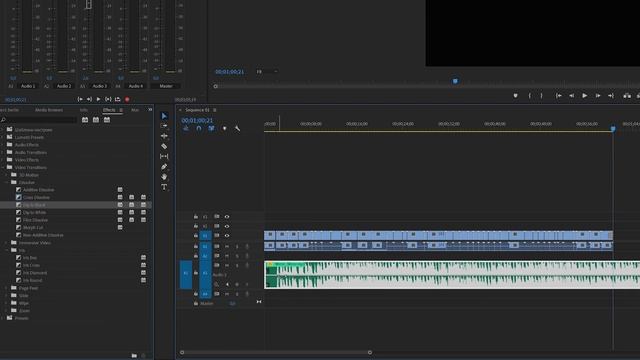The width and height of the screenshot is (640, 360).
Task: Step back one frame in Program monitor
Action: 571,96
